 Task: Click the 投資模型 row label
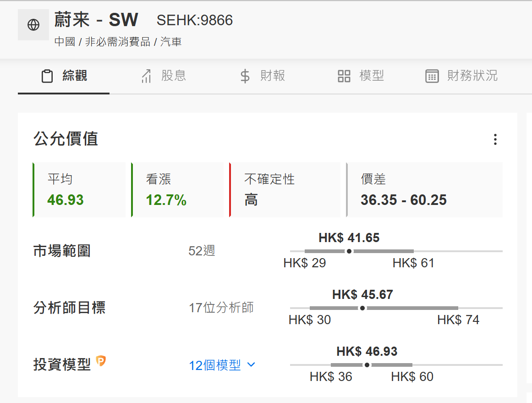[x=62, y=364]
